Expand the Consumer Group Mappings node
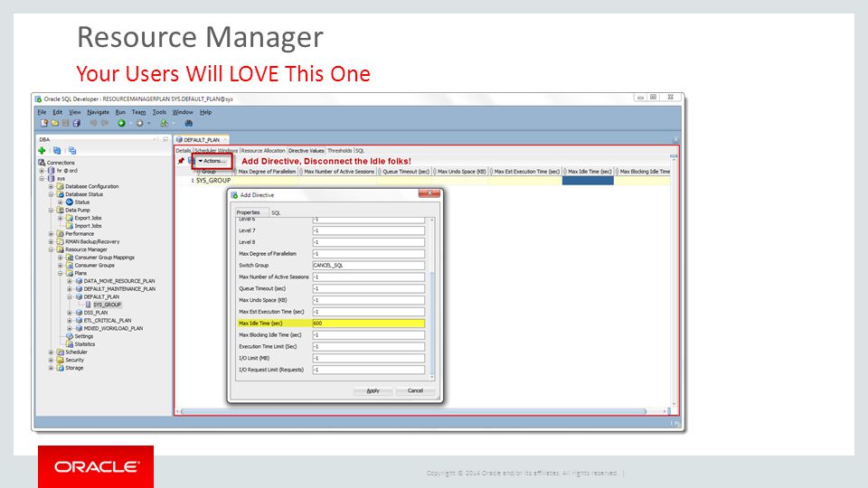The height and width of the screenshot is (488, 868). [x=61, y=258]
